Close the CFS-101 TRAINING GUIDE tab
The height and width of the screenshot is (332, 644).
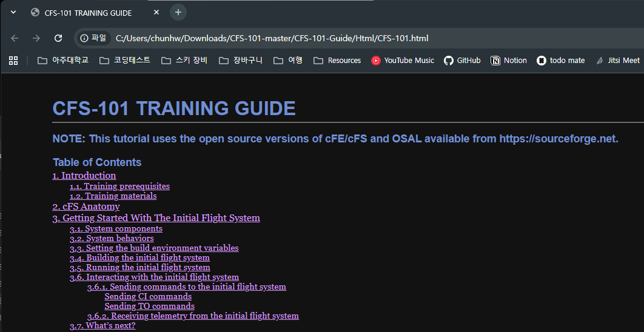[156, 13]
